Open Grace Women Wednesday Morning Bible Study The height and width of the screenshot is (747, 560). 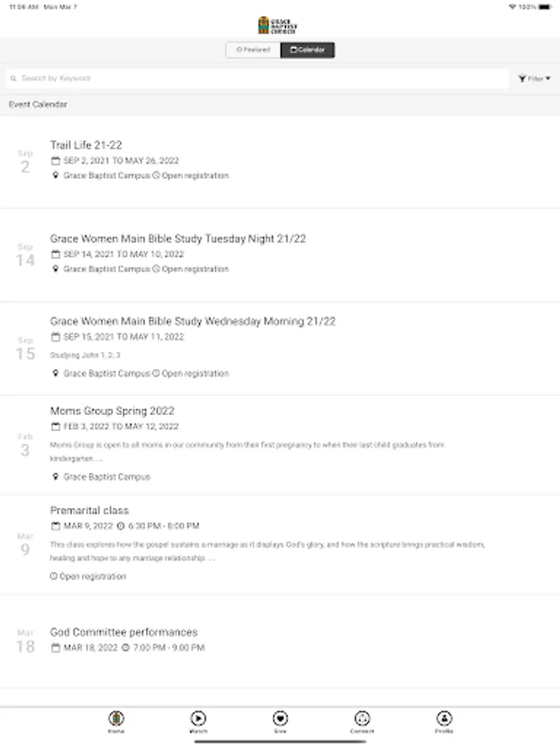point(192,321)
